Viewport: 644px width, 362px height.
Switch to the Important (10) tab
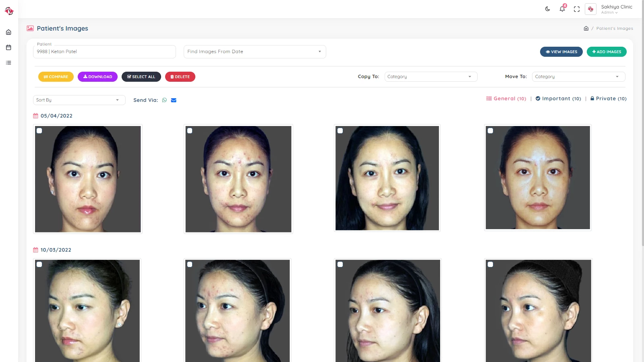[x=558, y=99]
